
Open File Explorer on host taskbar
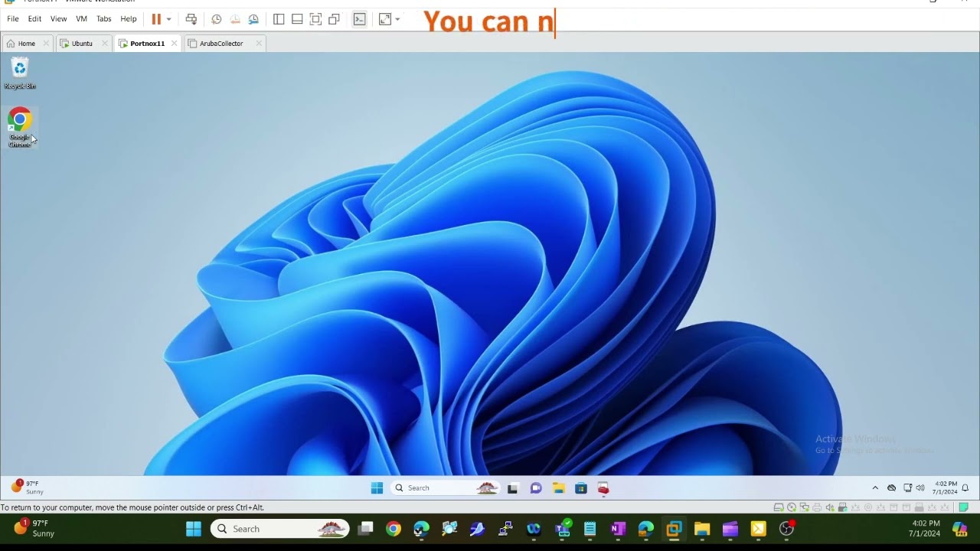[x=702, y=529]
